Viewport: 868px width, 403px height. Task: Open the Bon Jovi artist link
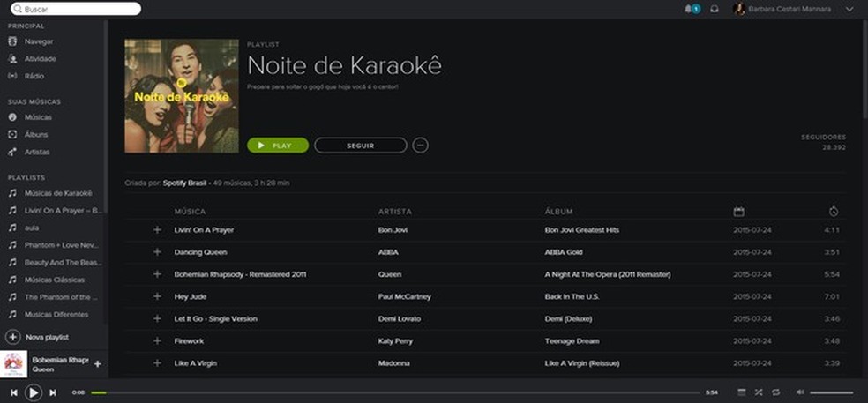coord(393,230)
